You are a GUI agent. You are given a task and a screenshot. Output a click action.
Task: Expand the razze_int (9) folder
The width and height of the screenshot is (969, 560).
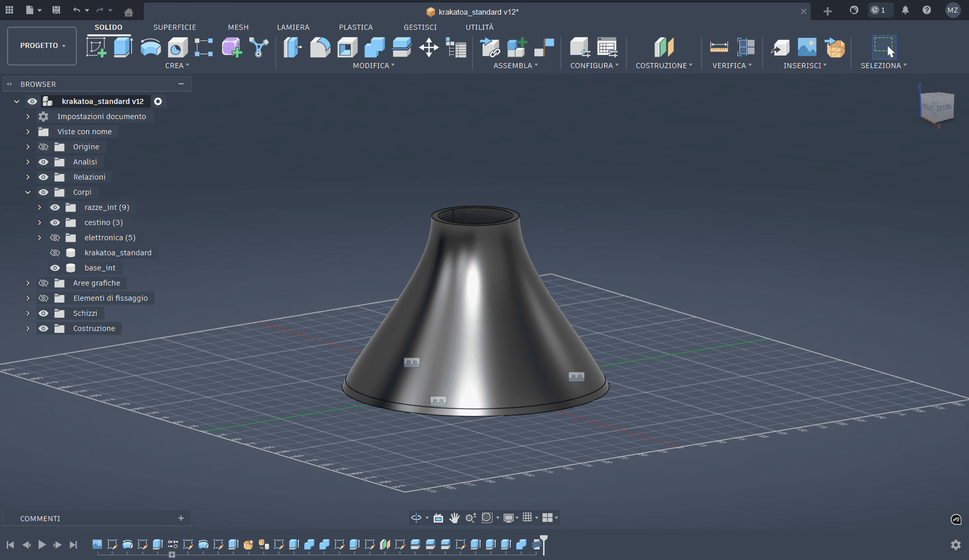point(39,207)
